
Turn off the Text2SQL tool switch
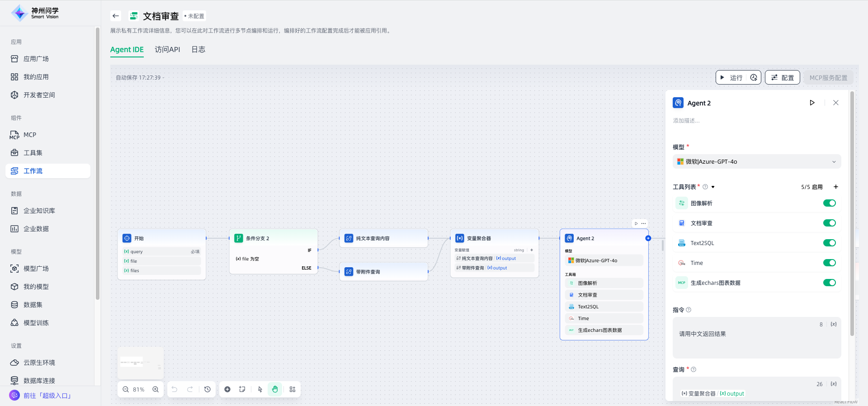point(829,243)
